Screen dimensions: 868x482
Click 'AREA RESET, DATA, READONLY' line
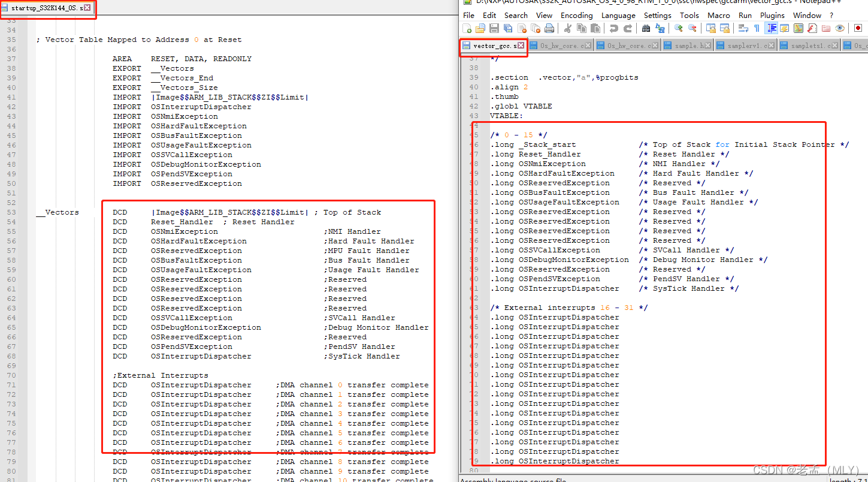(x=182, y=59)
